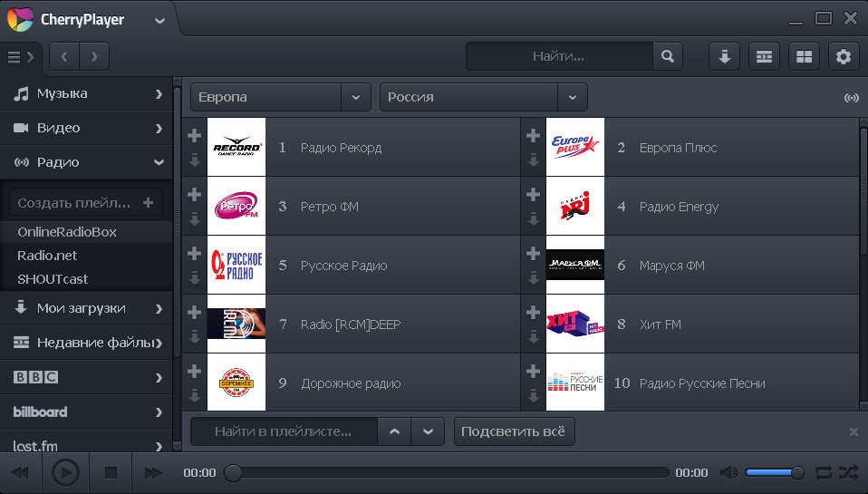Image resolution: width=868 pixels, height=494 pixels.
Task: Toggle the sidebar menu hamburger icon
Action: (21, 57)
